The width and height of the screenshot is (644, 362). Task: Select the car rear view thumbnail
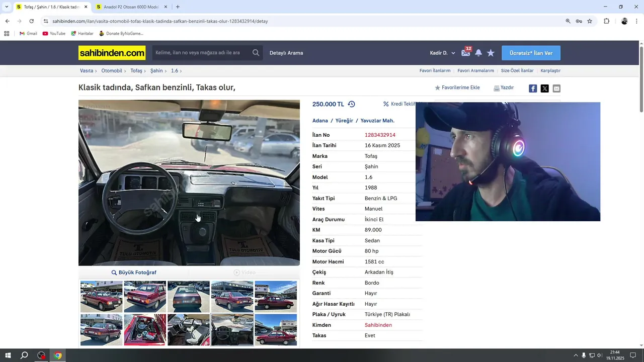[x=189, y=297]
